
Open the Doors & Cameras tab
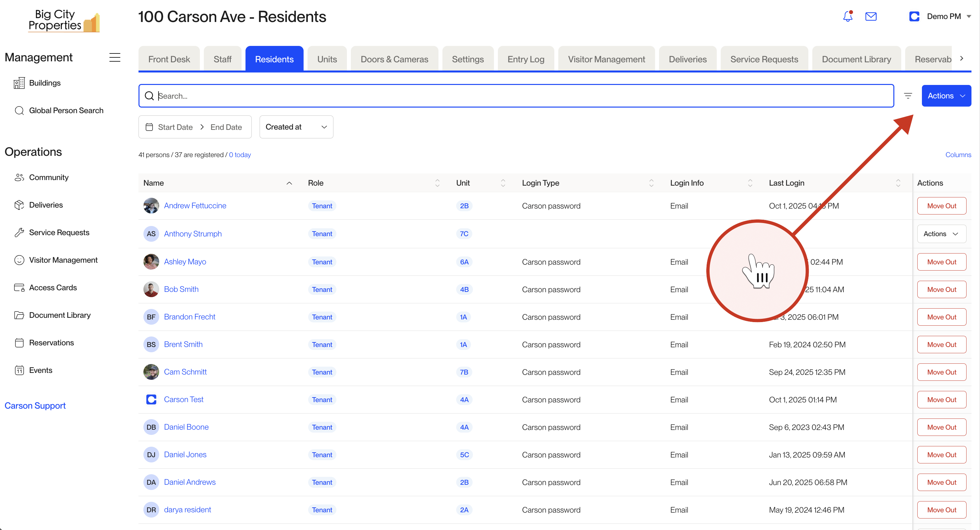coord(394,59)
